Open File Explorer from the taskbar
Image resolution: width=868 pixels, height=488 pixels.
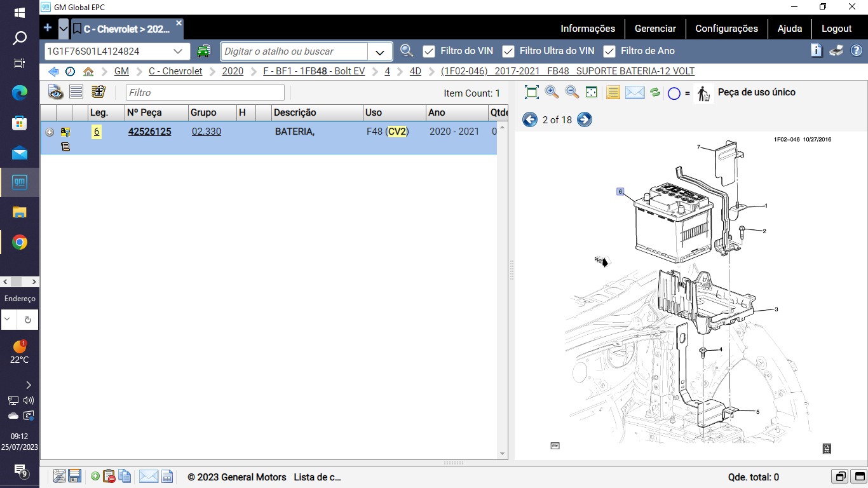tap(20, 212)
